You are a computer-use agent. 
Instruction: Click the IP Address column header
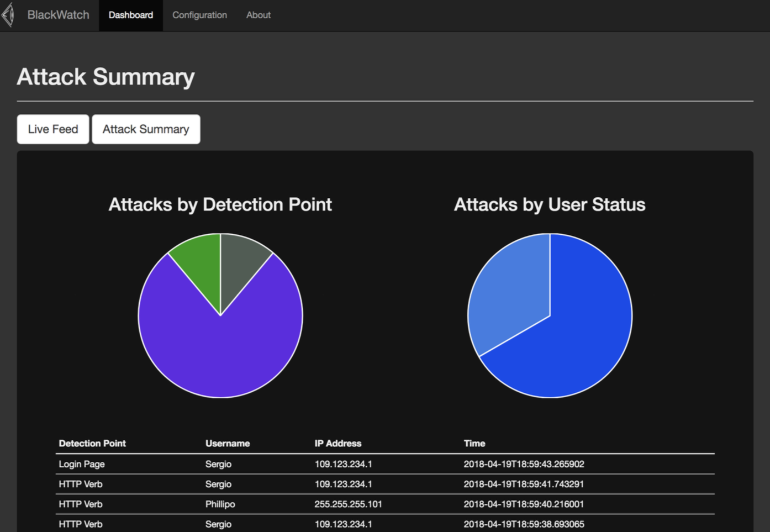point(338,443)
